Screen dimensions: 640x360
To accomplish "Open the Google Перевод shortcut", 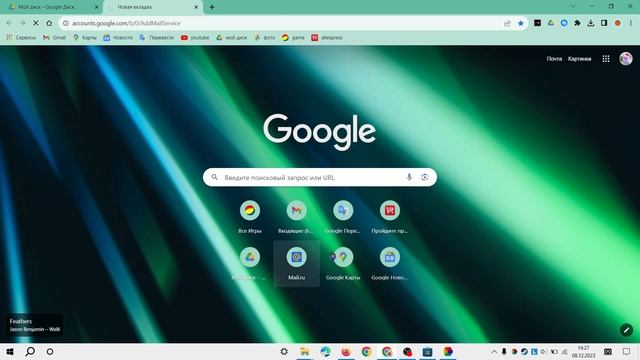I will [x=343, y=217].
